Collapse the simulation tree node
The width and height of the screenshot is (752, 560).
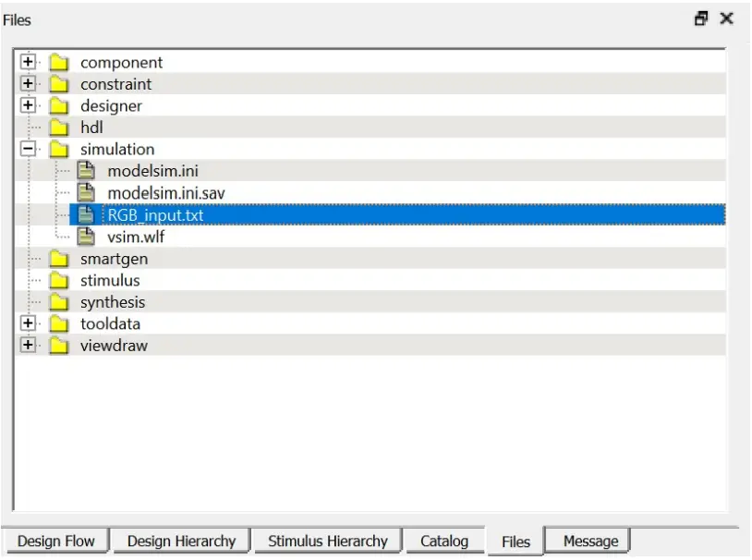[x=30, y=148]
